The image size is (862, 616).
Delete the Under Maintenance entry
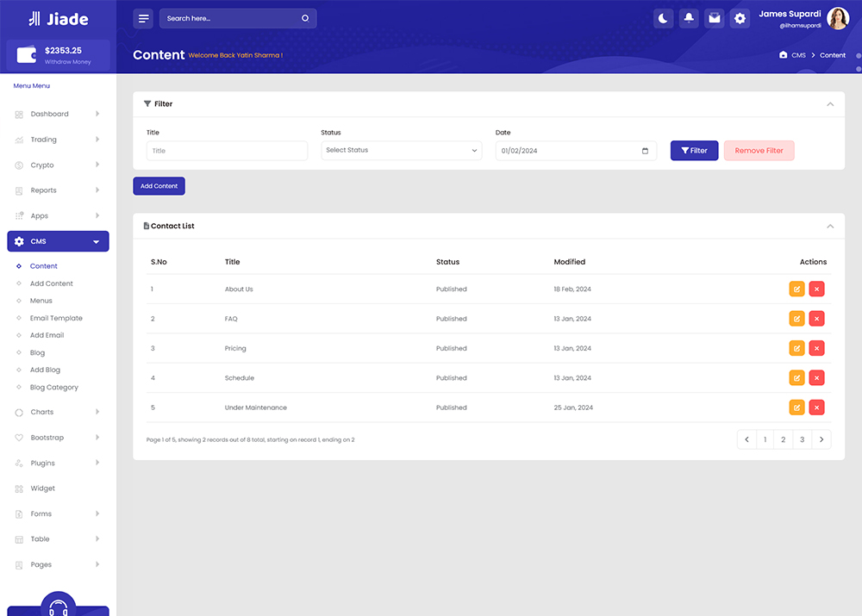(x=816, y=408)
